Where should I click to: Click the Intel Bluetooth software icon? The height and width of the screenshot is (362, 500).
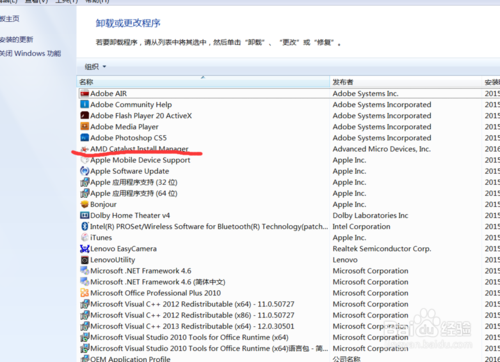click(85, 226)
